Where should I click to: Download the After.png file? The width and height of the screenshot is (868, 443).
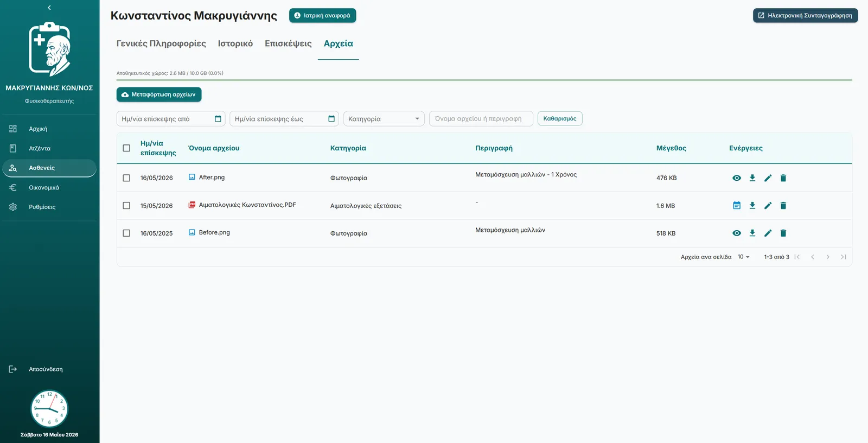coord(752,178)
